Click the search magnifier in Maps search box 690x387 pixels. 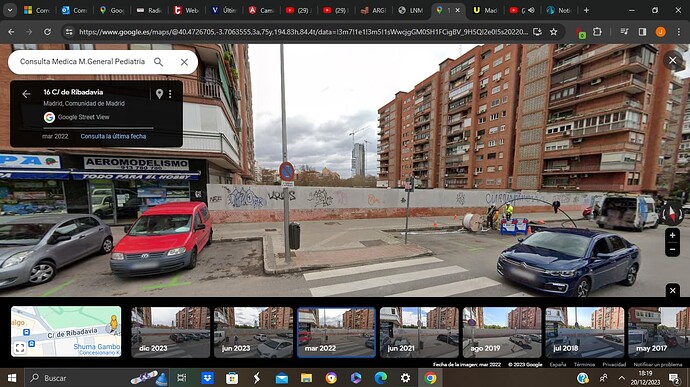pos(158,62)
